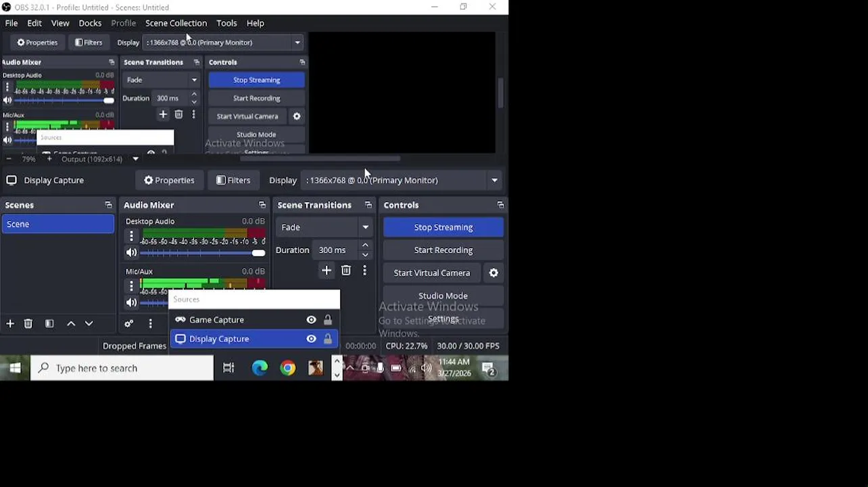Zoom out the preview with minus icon

9,159
